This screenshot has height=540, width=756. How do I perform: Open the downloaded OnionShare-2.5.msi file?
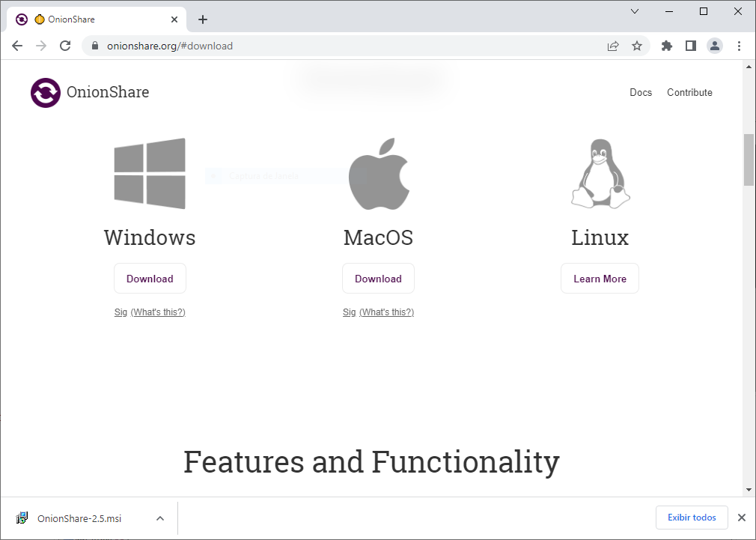point(79,518)
